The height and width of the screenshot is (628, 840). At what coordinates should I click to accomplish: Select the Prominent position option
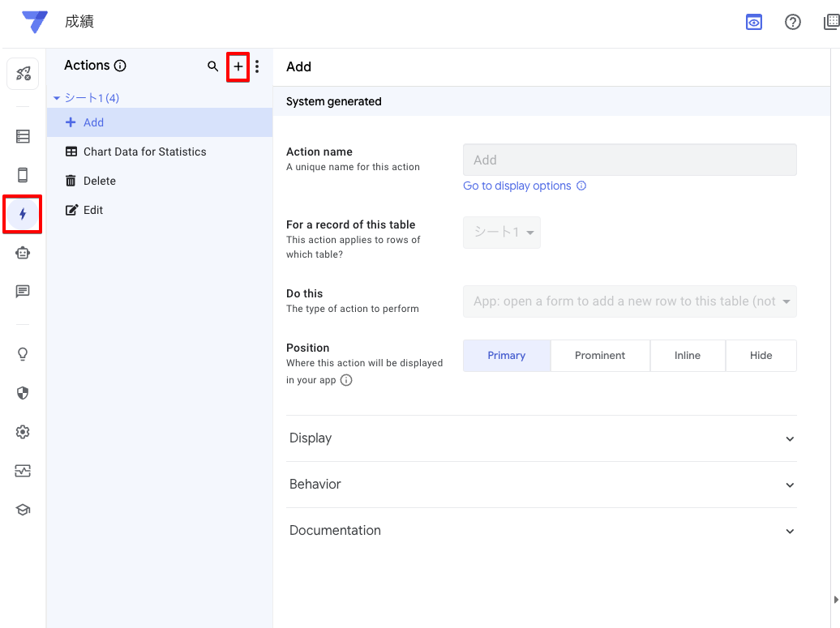[x=600, y=356]
